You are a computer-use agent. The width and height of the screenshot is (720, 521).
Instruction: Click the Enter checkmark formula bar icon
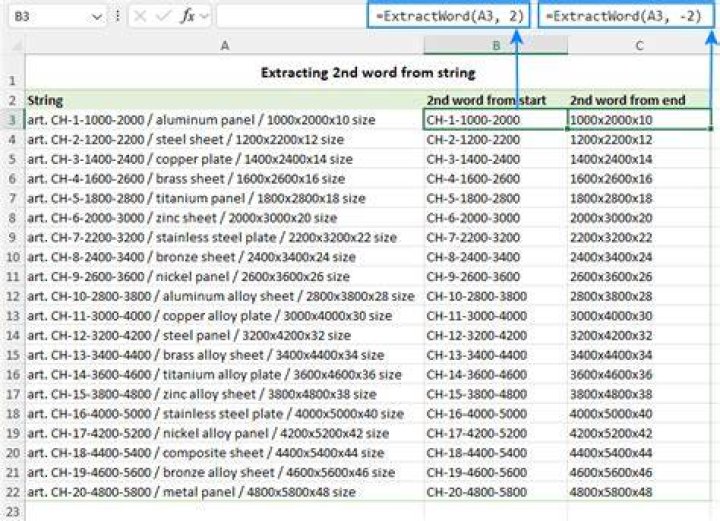(x=163, y=17)
